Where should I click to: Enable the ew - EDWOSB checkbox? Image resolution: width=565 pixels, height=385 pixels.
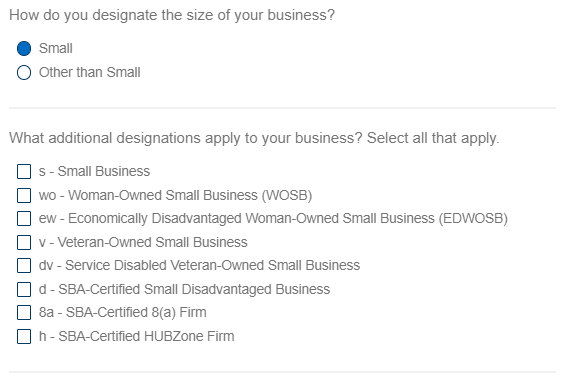tap(24, 218)
